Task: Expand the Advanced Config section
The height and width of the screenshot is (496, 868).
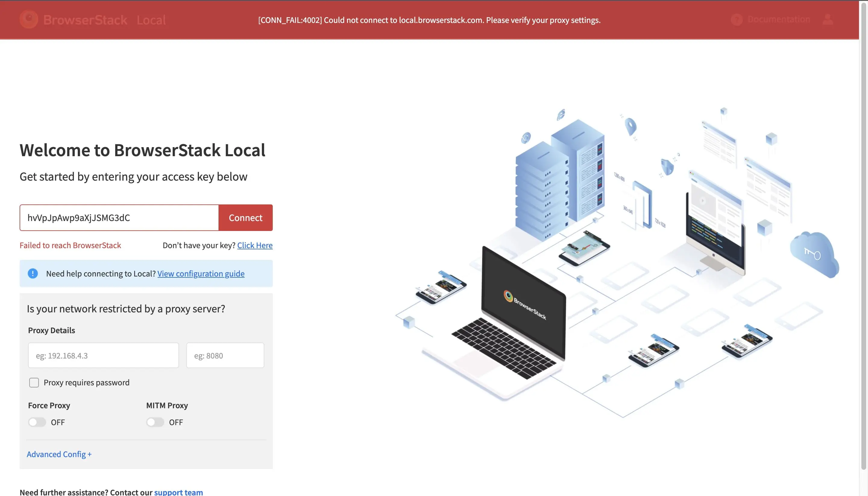Action: 59,454
